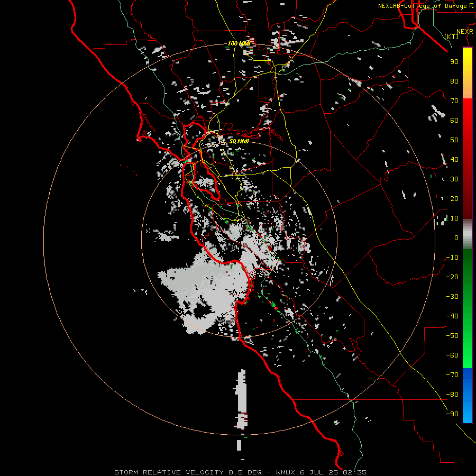Click the NEXLAB-College of DuPage header text

point(425,6)
